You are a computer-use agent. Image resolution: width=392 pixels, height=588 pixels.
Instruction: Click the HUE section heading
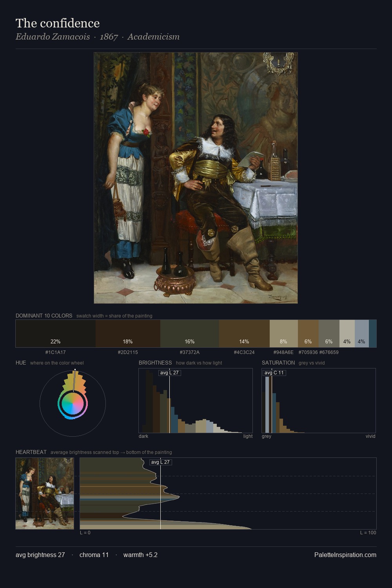pyautogui.click(x=21, y=363)
